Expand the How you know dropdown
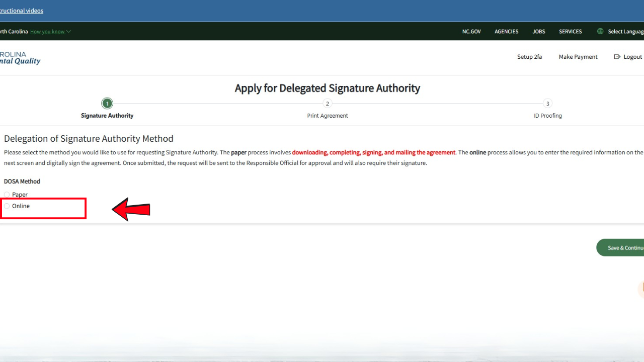Viewport: 644px width, 362px height. click(x=50, y=32)
